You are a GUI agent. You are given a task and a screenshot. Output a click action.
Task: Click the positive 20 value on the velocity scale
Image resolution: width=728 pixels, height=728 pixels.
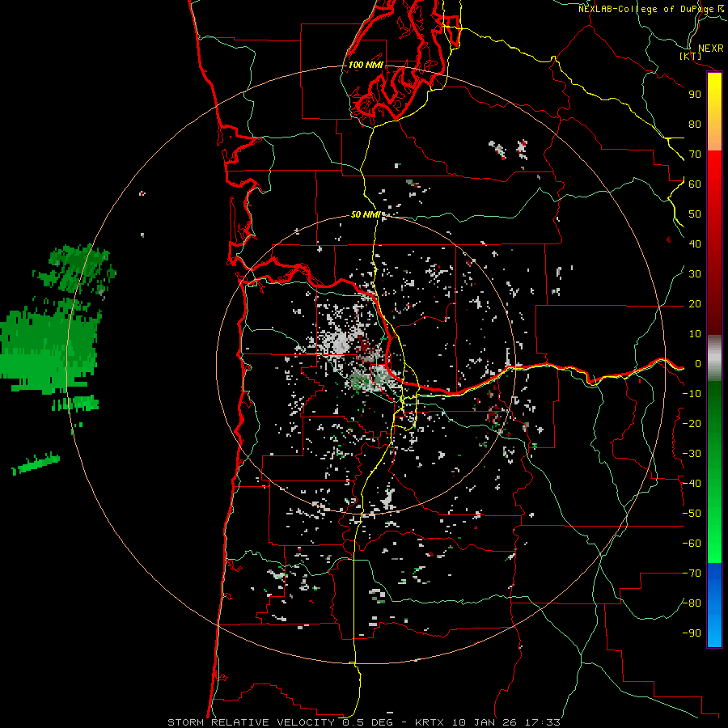[x=695, y=304]
